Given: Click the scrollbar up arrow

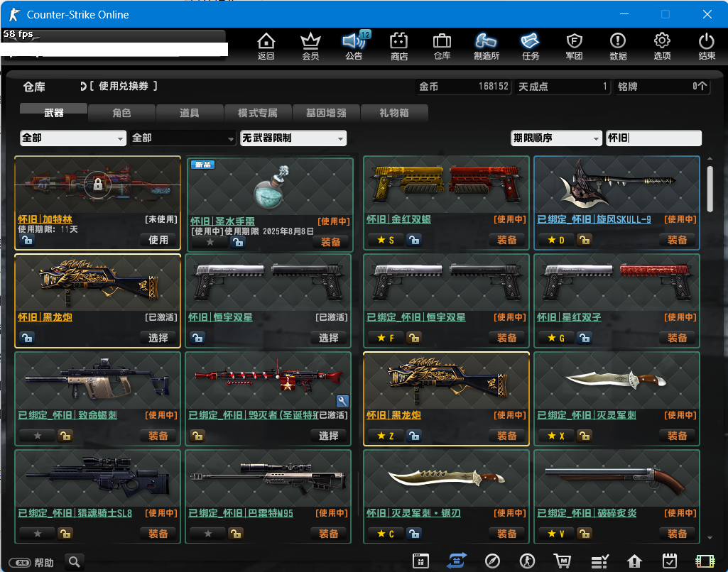Looking at the screenshot, I should [x=710, y=159].
